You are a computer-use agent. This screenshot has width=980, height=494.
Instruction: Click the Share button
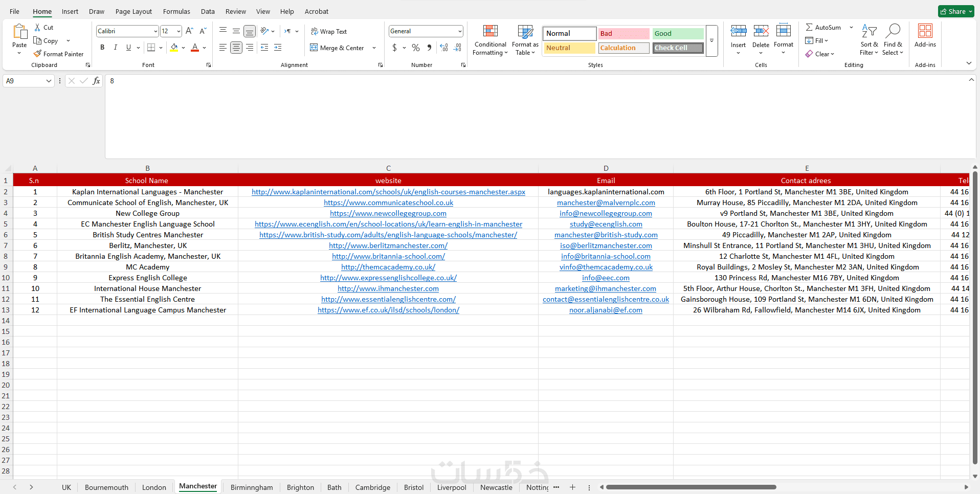(956, 11)
